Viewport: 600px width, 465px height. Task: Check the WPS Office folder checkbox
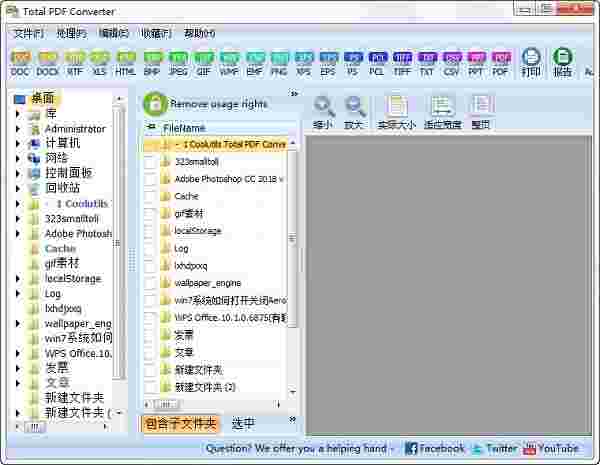pyautogui.click(x=150, y=318)
